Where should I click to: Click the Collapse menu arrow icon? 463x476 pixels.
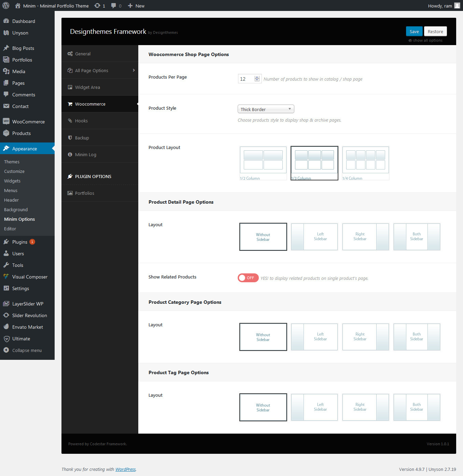tap(6, 350)
